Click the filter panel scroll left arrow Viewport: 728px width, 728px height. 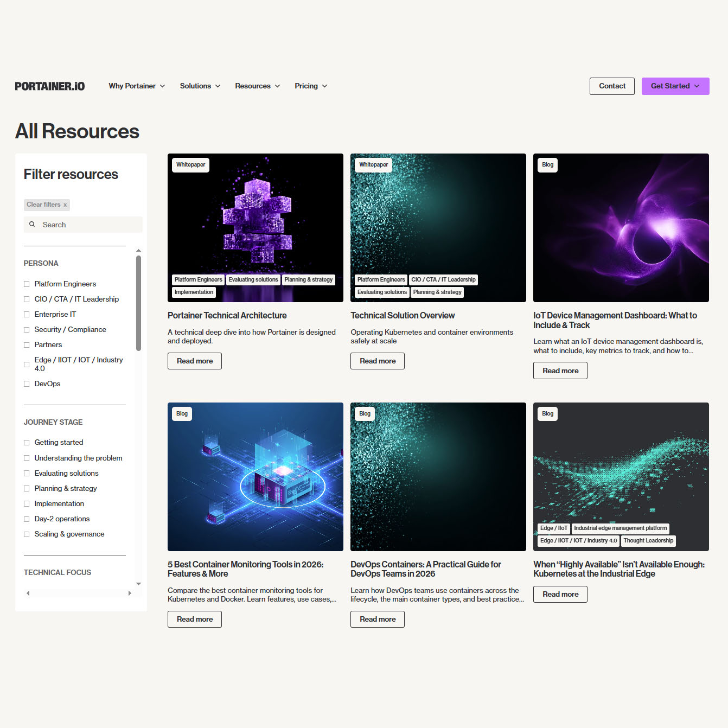[28, 593]
